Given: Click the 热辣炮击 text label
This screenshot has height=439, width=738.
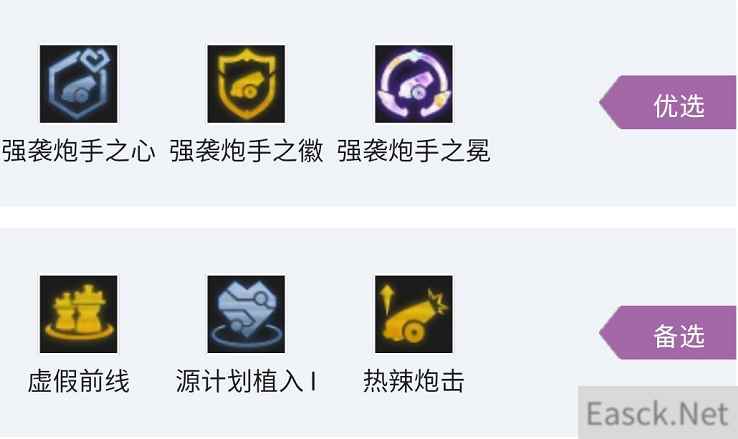Looking at the screenshot, I should 414,381.
